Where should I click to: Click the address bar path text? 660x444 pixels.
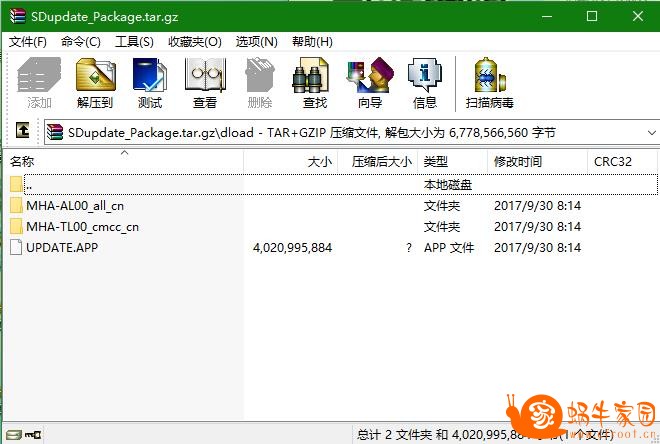[311, 133]
